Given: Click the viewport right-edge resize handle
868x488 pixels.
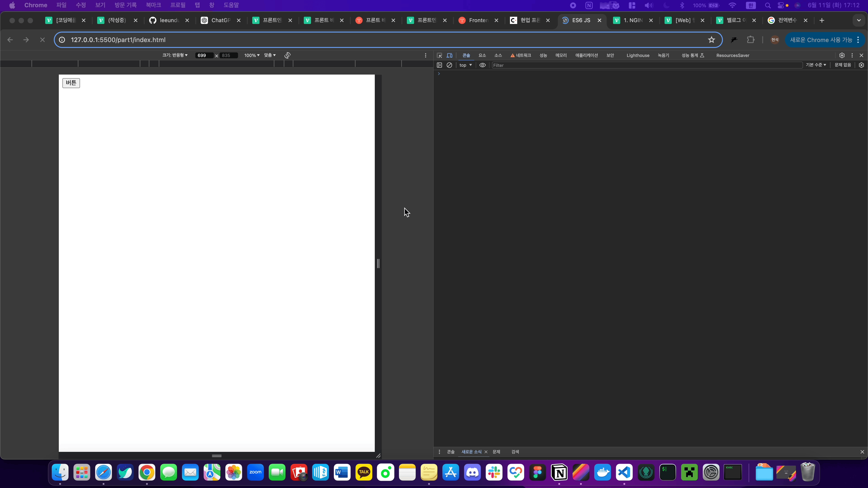Looking at the screenshot, I should coord(378,263).
